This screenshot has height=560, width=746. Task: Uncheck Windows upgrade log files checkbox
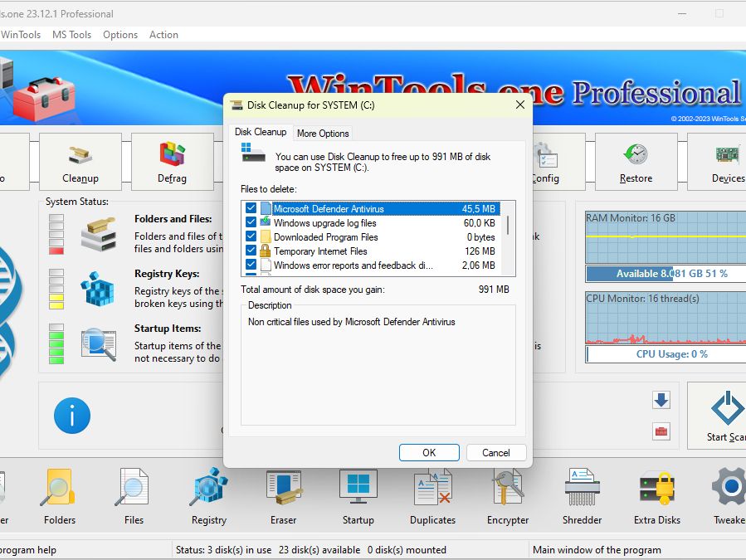[251, 222]
